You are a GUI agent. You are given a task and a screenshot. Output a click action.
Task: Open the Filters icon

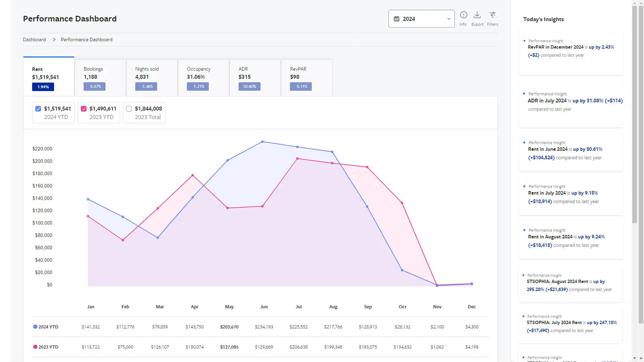pos(492,15)
